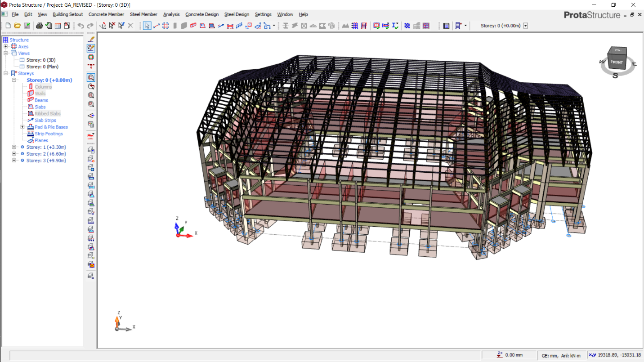Select the red Beam insertion tool

pyautogui.click(x=193, y=26)
